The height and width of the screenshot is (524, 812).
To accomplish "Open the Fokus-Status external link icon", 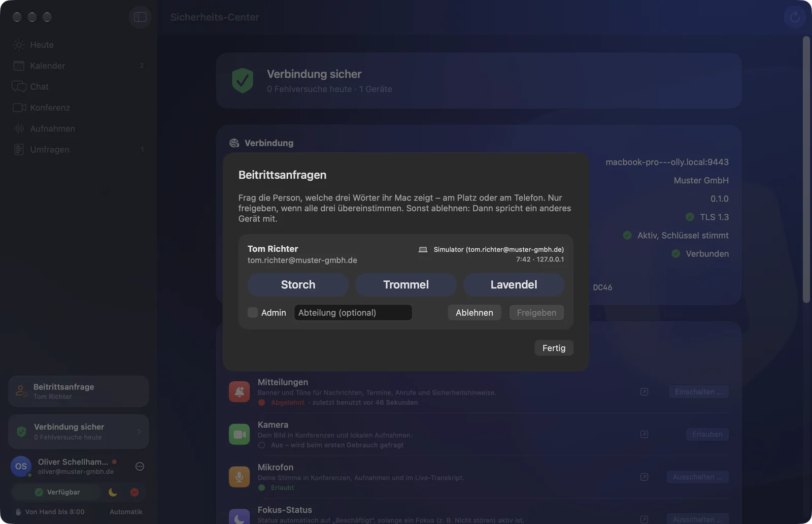I will 644,519.
